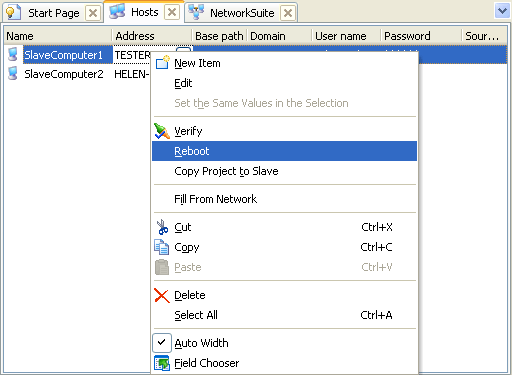Select Fill From Network menu entry

285,199
